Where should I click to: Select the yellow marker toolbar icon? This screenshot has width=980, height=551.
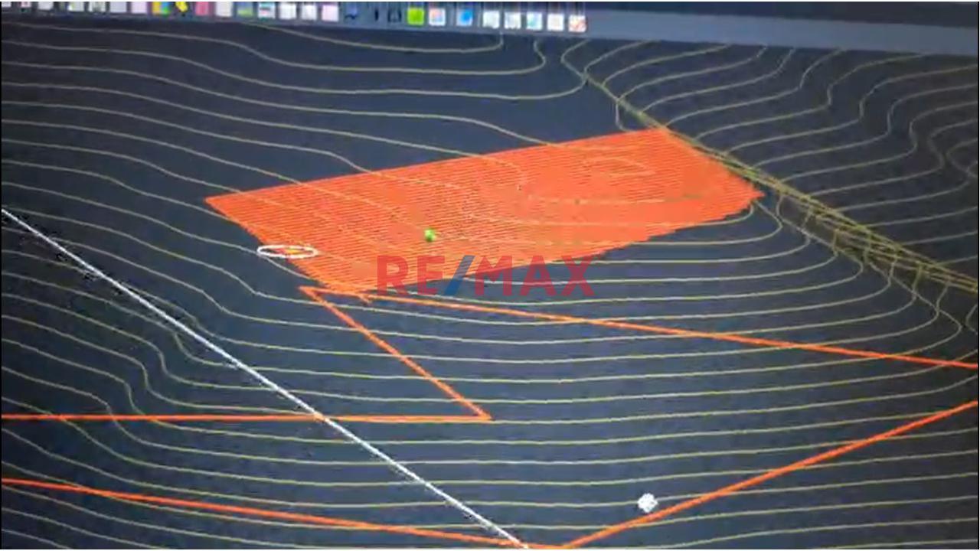181,8
